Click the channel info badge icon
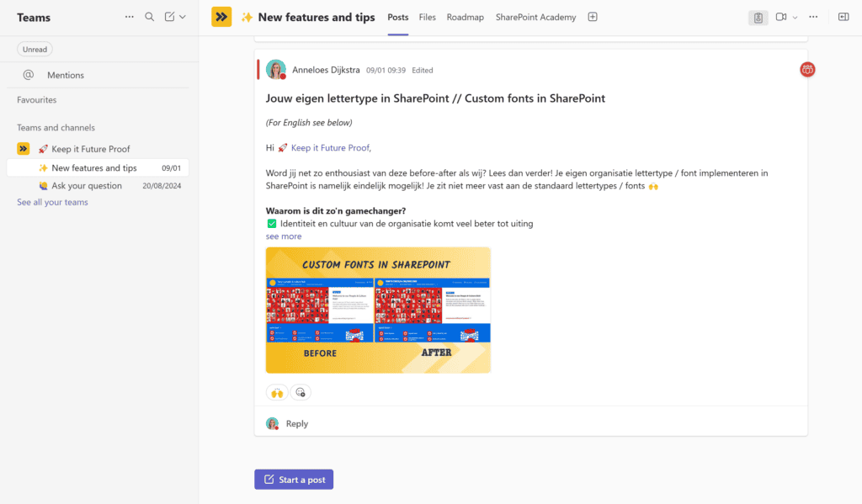Viewport: 862px width, 504px height. point(758,18)
